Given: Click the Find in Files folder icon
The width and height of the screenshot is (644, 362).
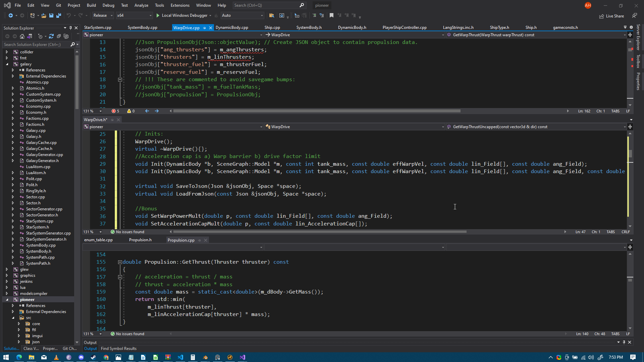Looking at the screenshot, I should tap(272, 15).
